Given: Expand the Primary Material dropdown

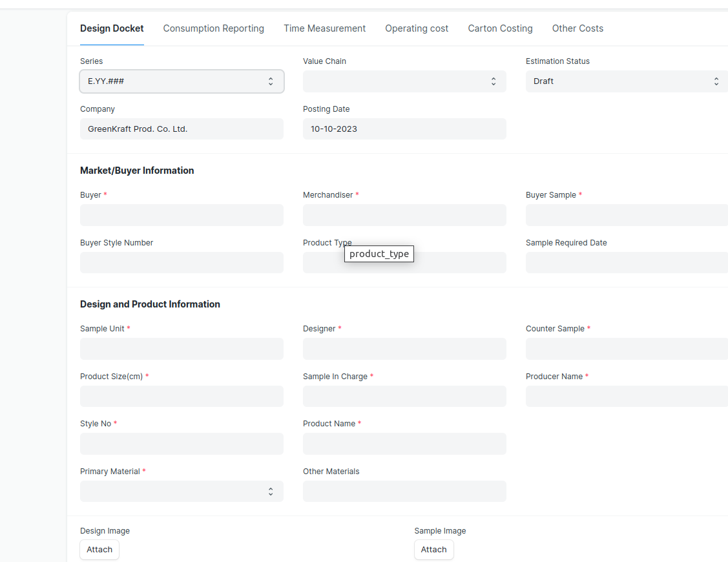Looking at the screenshot, I should (x=182, y=492).
